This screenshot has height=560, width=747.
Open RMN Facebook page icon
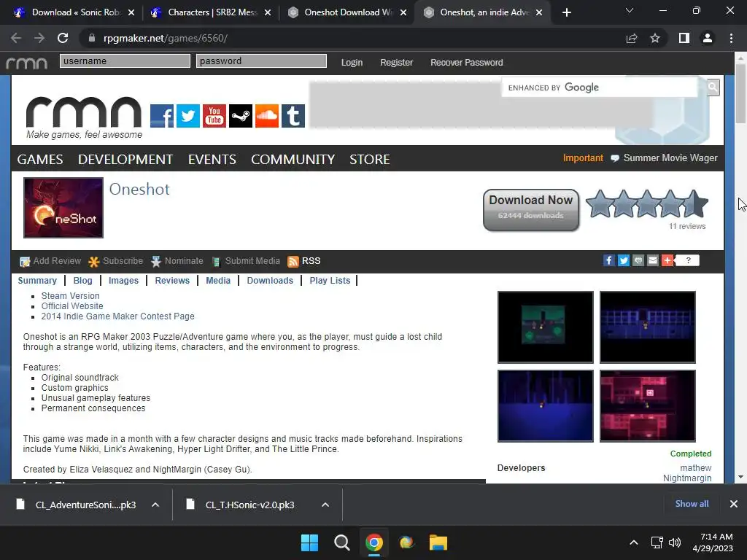point(162,116)
